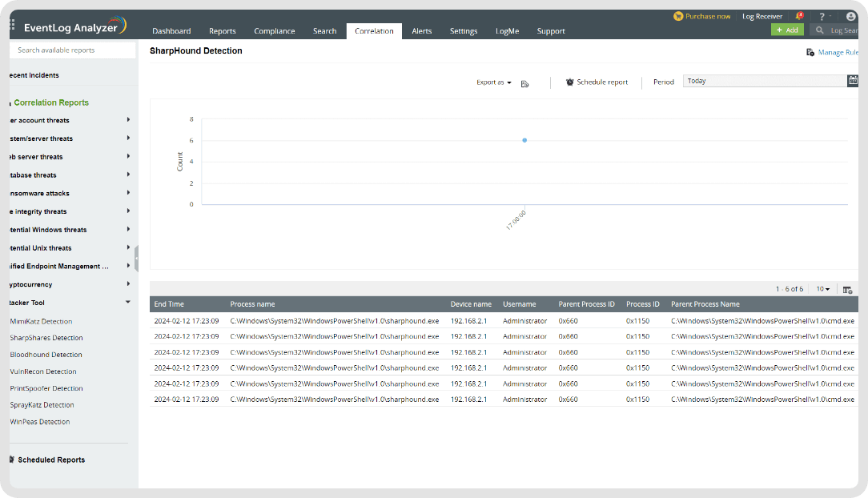Open the Reports tab
This screenshot has height=498, width=868.
click(223, 31)
